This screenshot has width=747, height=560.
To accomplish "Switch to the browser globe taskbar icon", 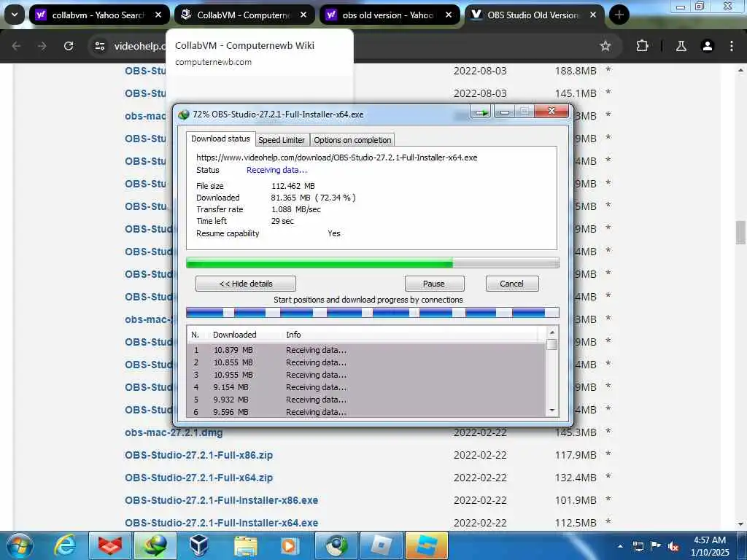I will tap(336, 545).
